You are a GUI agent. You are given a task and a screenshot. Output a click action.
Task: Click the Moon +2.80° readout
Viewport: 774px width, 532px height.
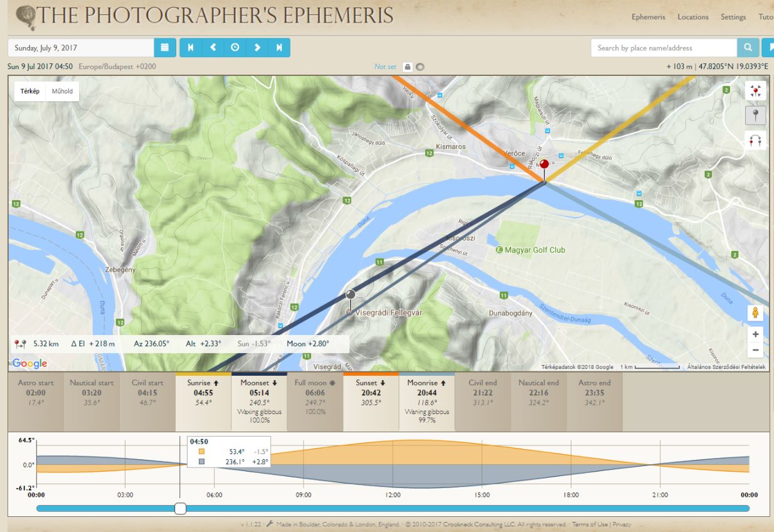pyautogui.click(x=309, y=344)
